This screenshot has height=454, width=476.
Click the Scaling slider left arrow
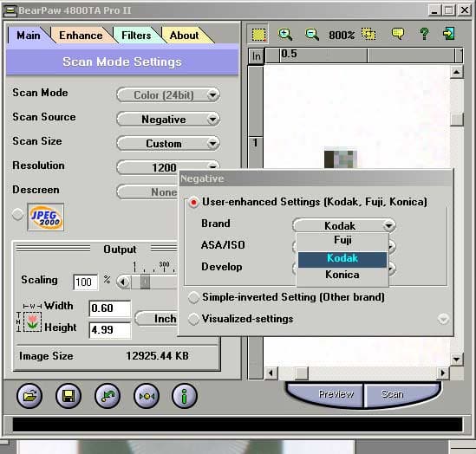click(123, 282)
